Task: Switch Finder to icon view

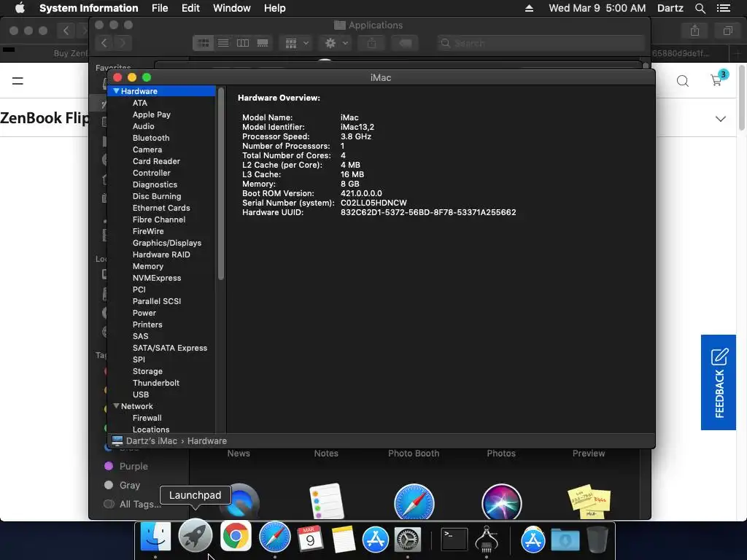Action: tap(204, 43)
